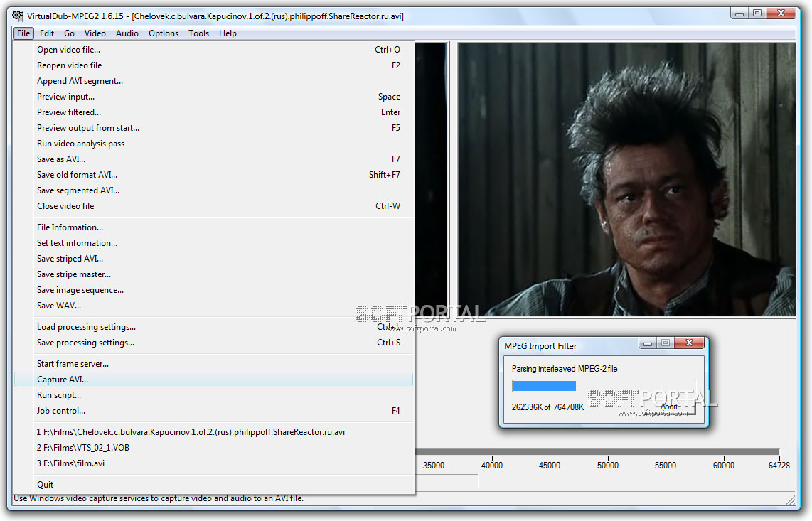Choose Open video file... entry
Viewport: 812px width, 521px height.
[x=213, y=50]
